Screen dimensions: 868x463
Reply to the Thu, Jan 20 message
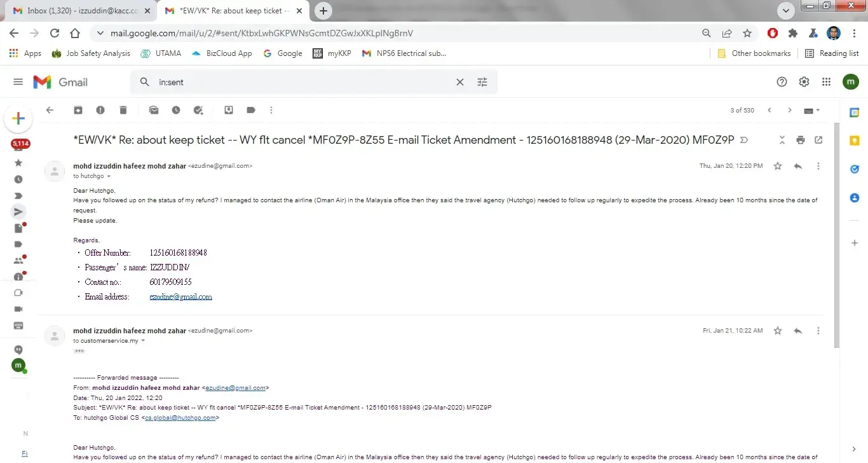[798, 166]
